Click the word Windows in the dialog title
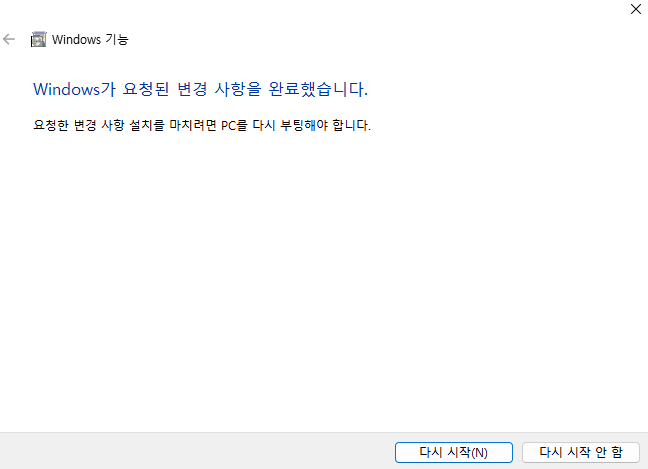 click(x=76, y=40)
